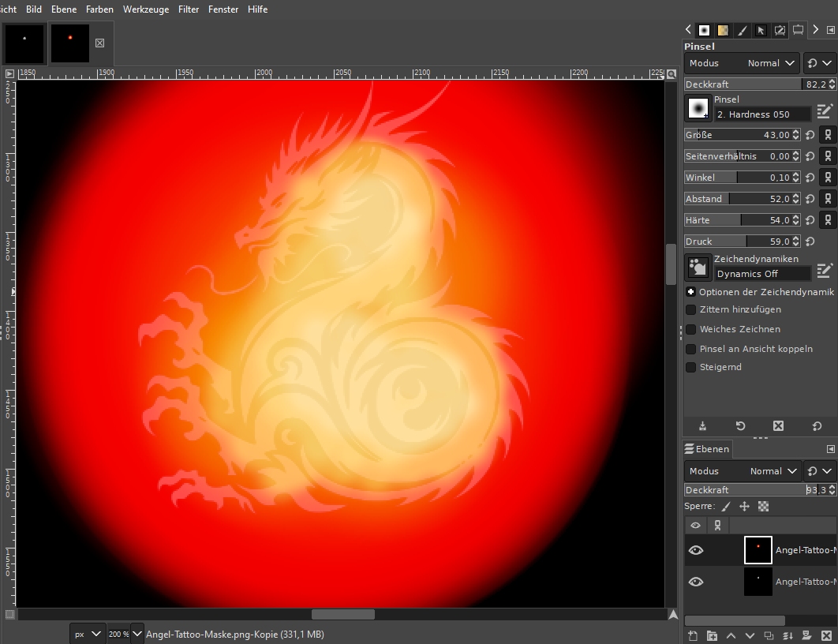Viewport: 838px width, 644px height.
Task: Open the Zeichendynamiken selector icon
Action: (x=698, y=267)
